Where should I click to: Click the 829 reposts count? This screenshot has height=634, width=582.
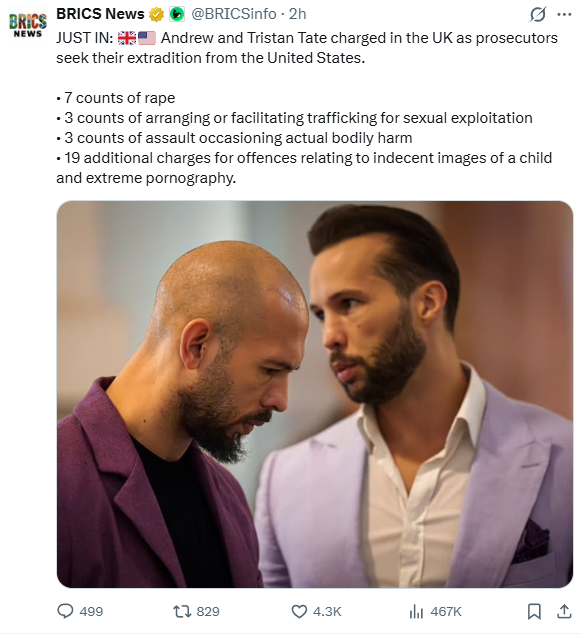(207, 611)
